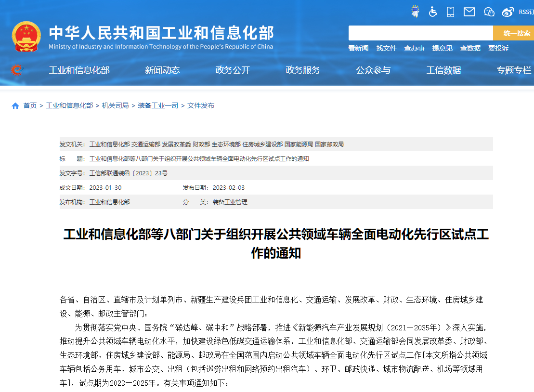Open the mail envelope icon
The width and height of the screenshot is (534, 392).
pyautogui.click(x=469, y=12)
